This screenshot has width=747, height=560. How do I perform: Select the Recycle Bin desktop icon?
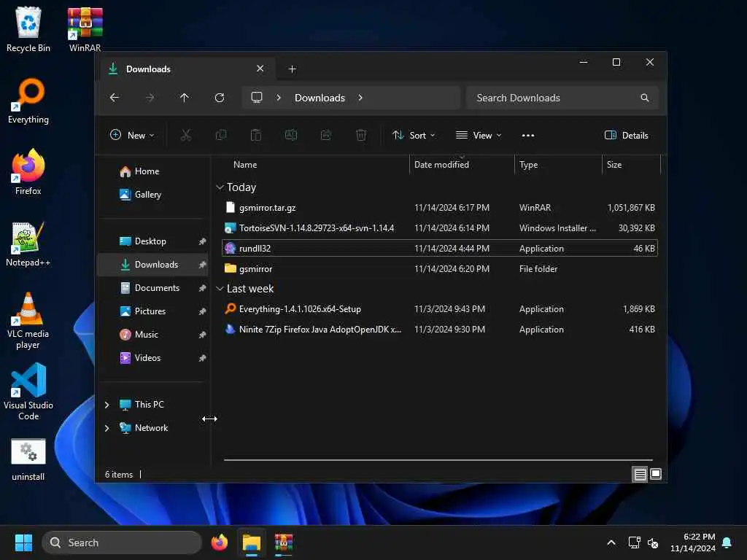[x=28, y=29]
